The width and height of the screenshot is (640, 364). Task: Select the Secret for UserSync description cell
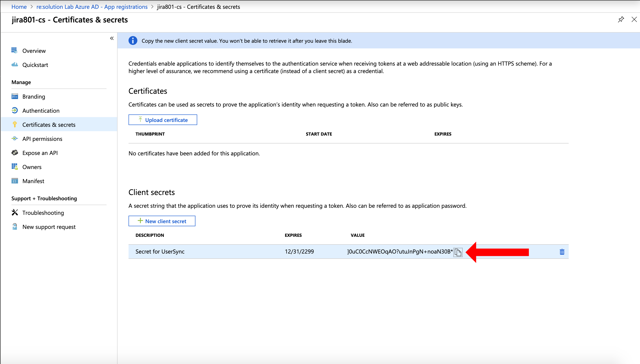pyautogui.click(x=160, y=252)
